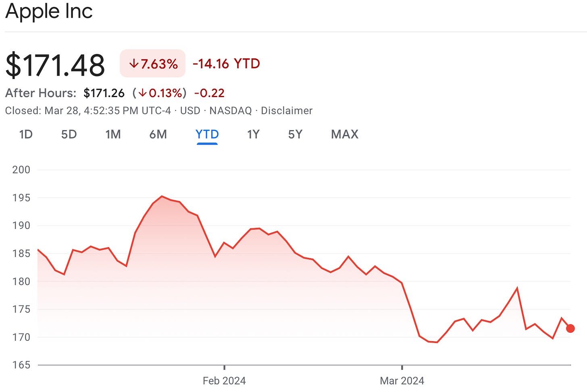Click the NASDAQ exchange label
This screenshot has height=392, width=587.
[x=230, y=111]
